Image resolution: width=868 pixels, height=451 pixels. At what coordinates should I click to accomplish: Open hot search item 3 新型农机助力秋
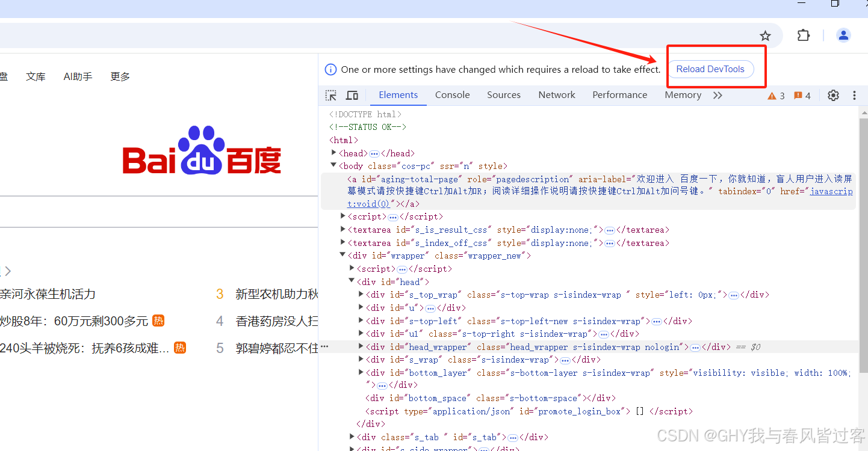[x=276, y=294]
